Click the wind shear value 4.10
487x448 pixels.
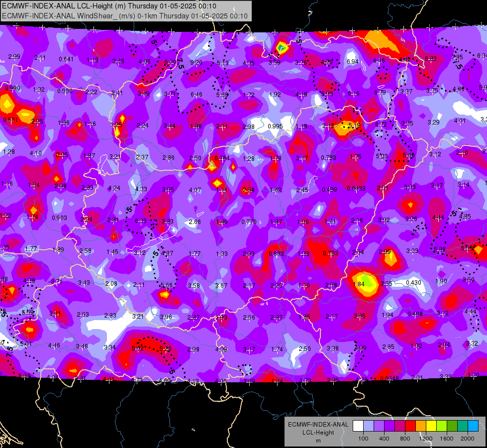36,153
